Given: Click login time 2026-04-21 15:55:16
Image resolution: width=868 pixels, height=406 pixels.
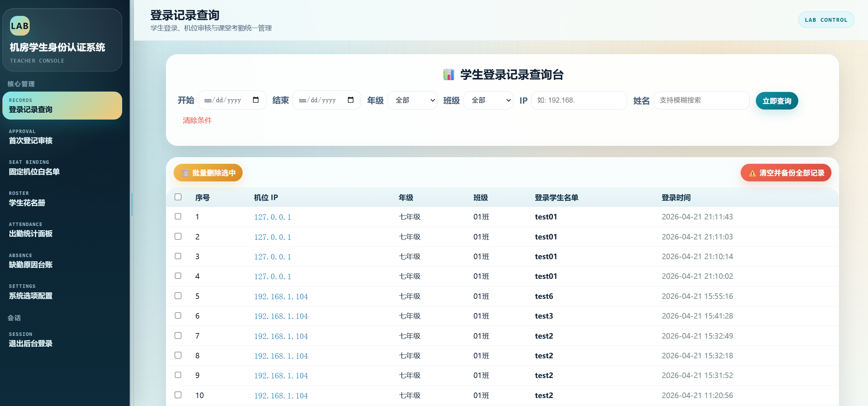Looking at the screenshot, I should coord(697,296).
